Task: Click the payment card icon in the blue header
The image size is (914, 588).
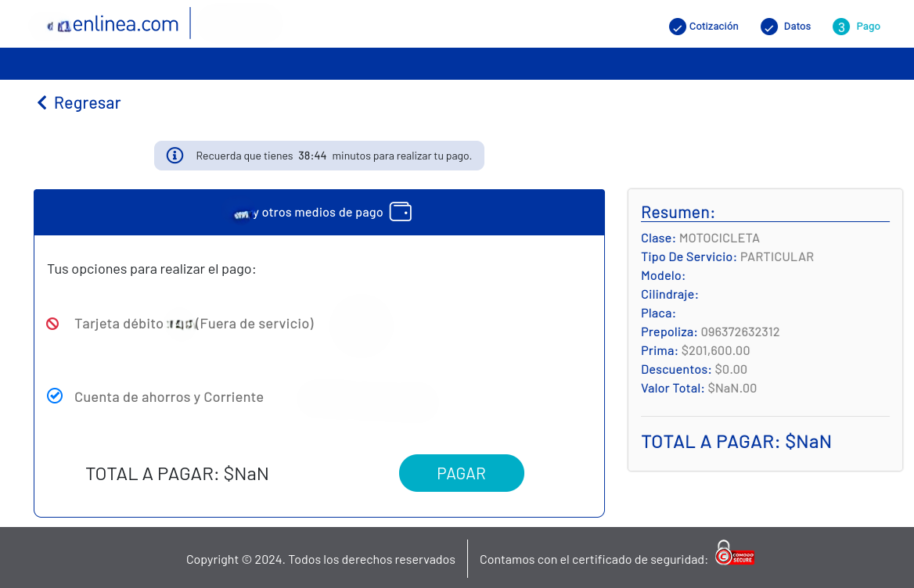Action: [400, 211]
